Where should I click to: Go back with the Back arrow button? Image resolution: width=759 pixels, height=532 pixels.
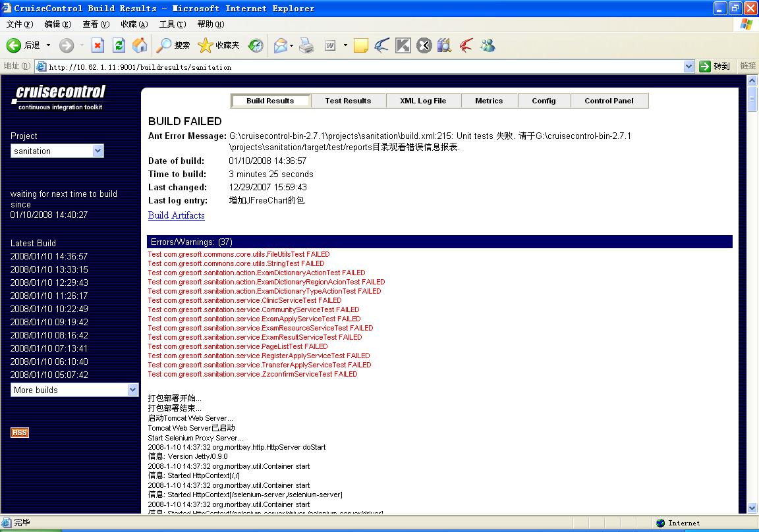(x=23, y=45)
